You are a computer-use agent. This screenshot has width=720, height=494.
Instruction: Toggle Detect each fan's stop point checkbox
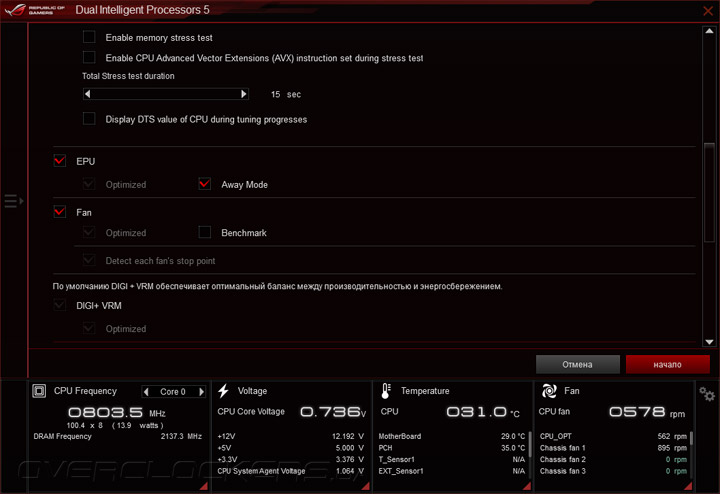pos(89,260)
